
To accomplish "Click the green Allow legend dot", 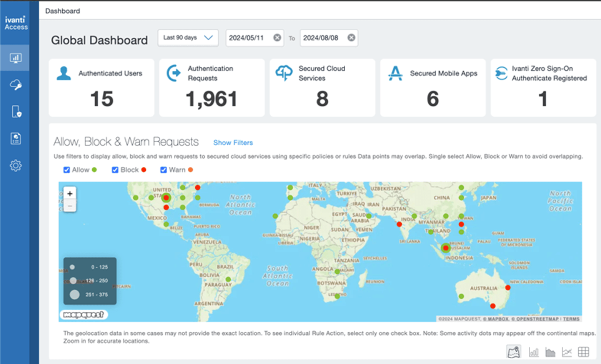I will click(95, 170).
